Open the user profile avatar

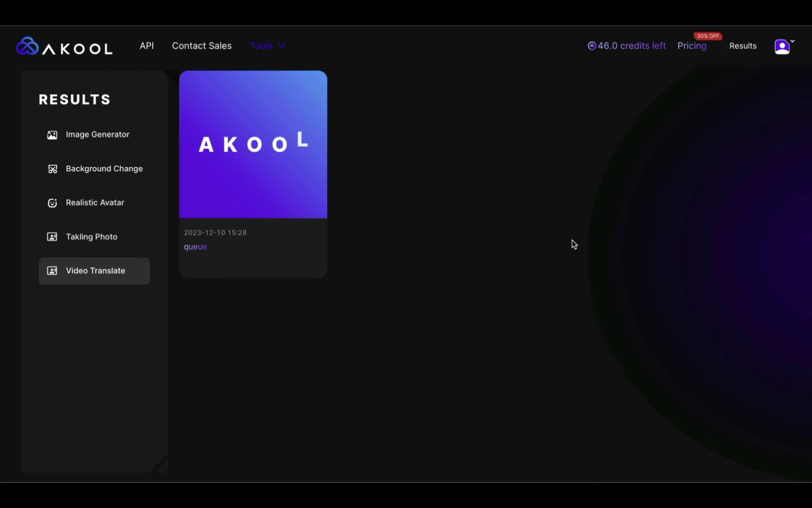pos(782,47)
